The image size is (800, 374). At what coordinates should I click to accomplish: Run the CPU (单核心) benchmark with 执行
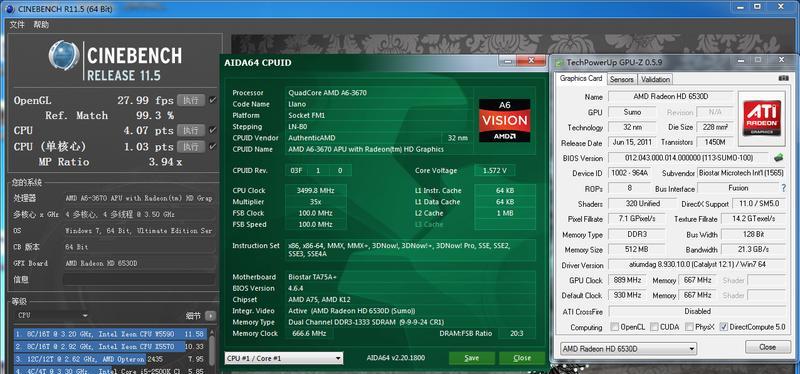coord(191,146)
